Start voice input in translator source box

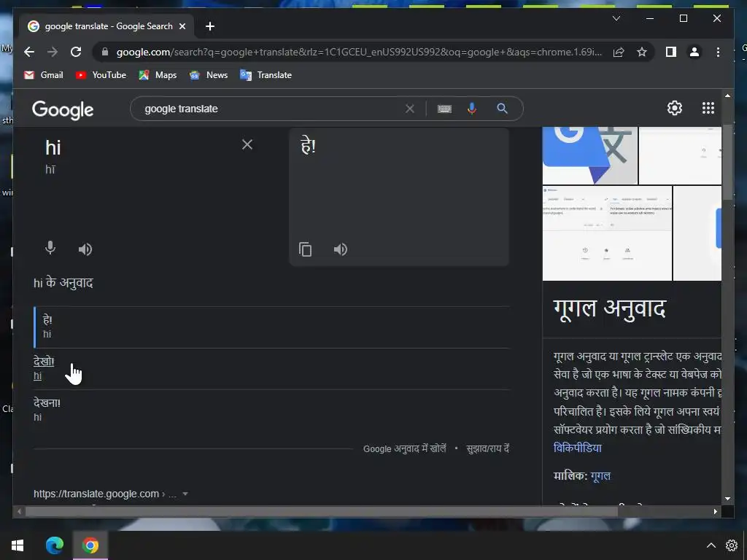tap(50, 248)
